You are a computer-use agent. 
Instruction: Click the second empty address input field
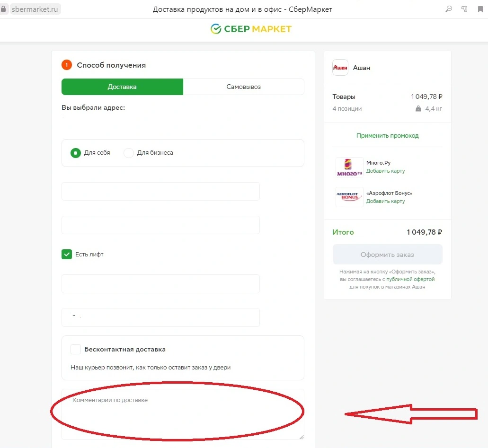[x=160, y=225]
